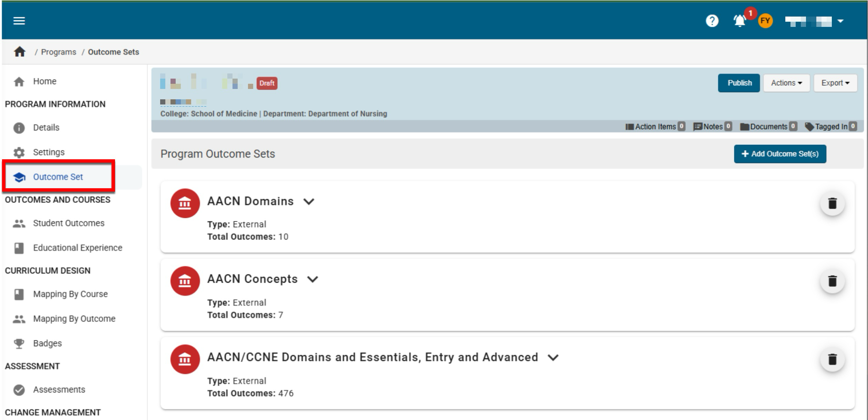Viewport: 868px width, 420px height.
Task: Click the help question mark icon
Action: click(712, 21)
